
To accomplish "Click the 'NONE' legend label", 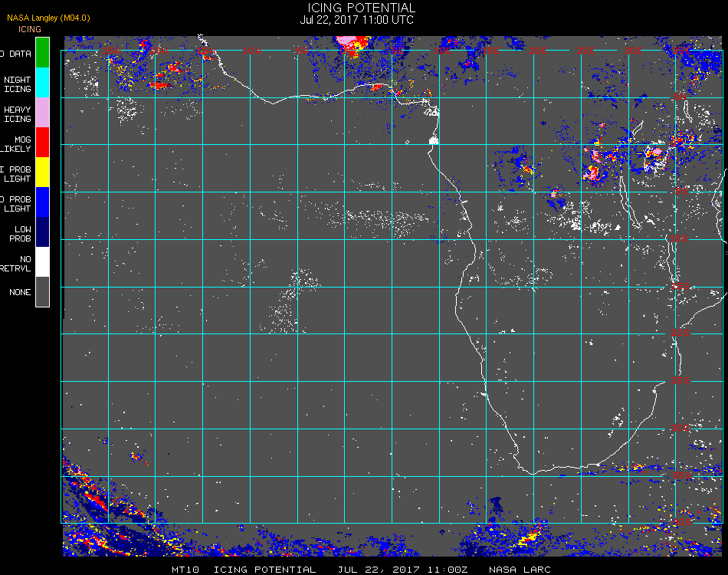I will [20, 292].
